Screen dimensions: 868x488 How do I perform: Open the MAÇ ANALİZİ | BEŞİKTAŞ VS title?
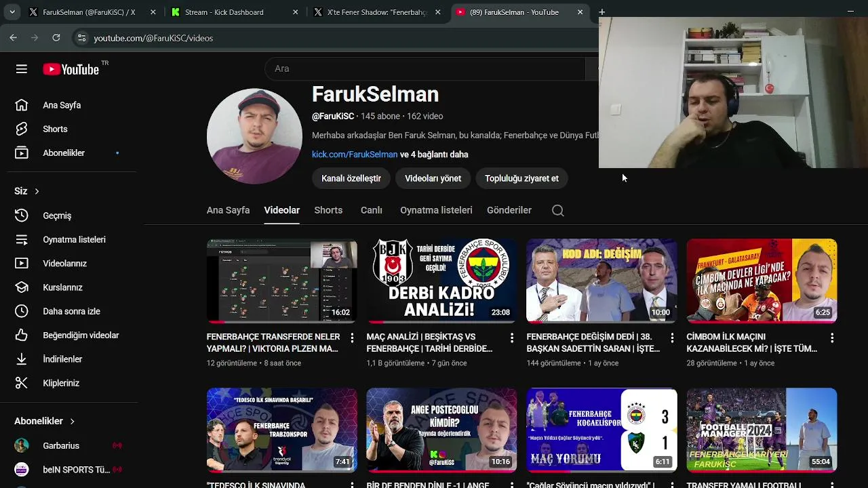click(x=430, y=343)
